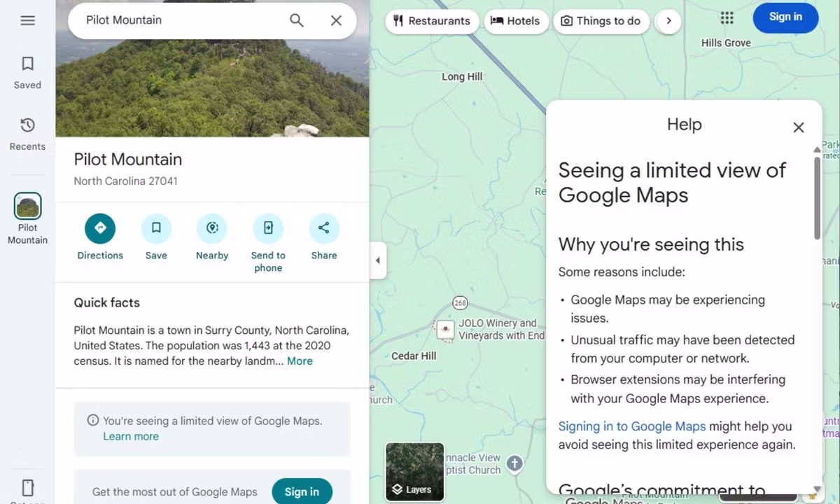This screenshot has width=840, height=504.
Task: Open the map Layers switcher
Action: pos(414,471)
